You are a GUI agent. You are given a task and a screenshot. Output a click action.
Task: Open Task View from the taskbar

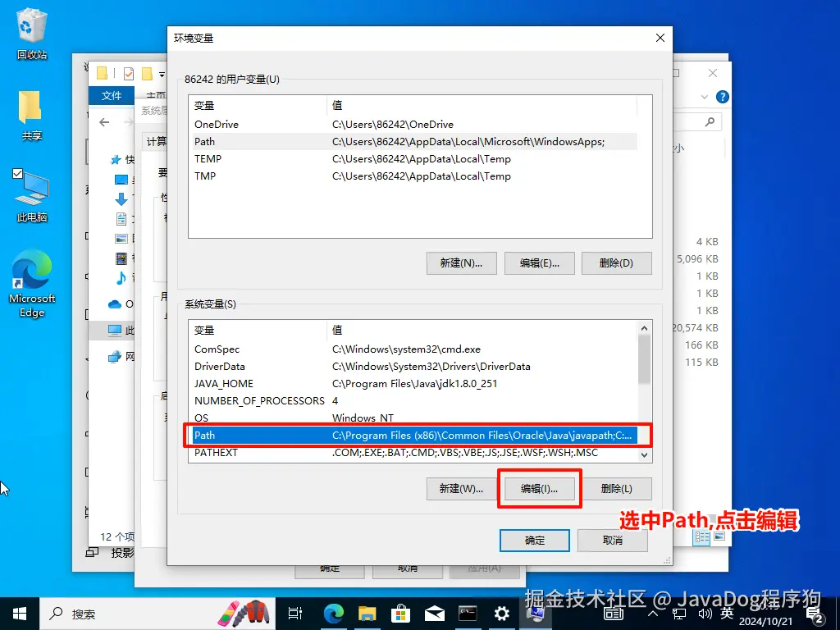pyautogui.click(x=295, y=614)
